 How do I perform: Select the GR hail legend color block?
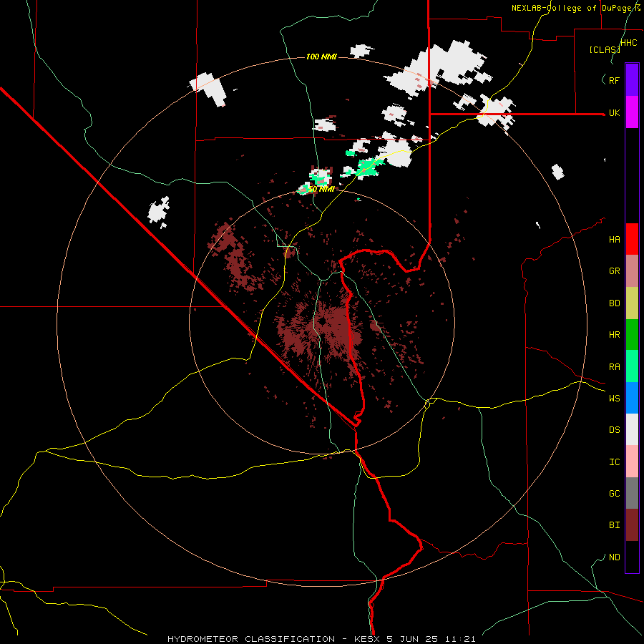tap(632, 271)
